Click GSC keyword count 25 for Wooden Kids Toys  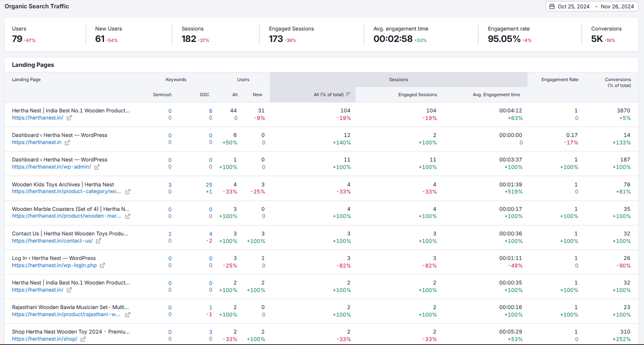[x=209, y=185]
